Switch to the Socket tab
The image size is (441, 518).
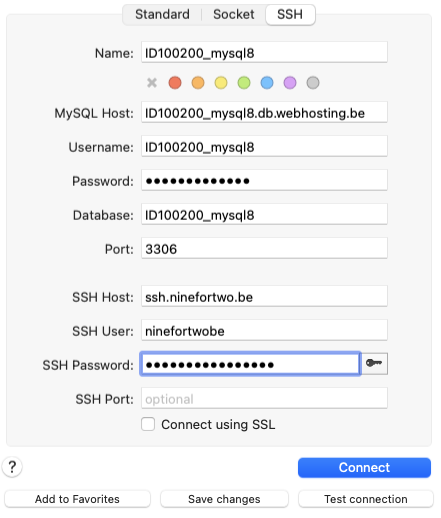234,14
